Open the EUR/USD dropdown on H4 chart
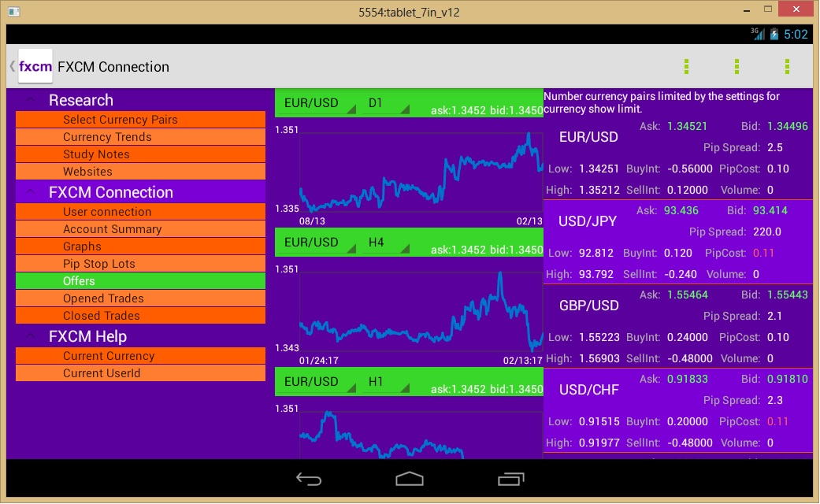Viewport: 820px width, 504px height. (x=317, y=243)
